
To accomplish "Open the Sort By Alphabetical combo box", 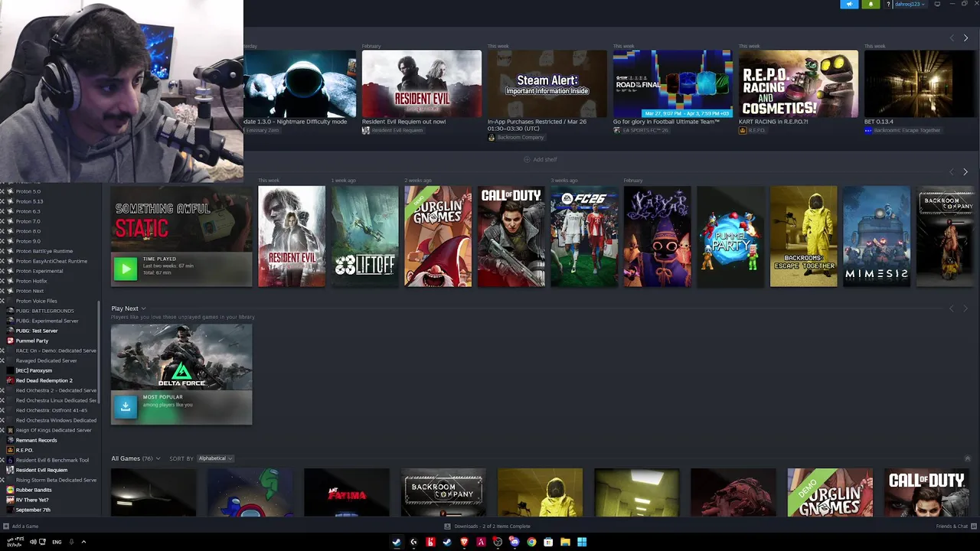I will [215, 458].
